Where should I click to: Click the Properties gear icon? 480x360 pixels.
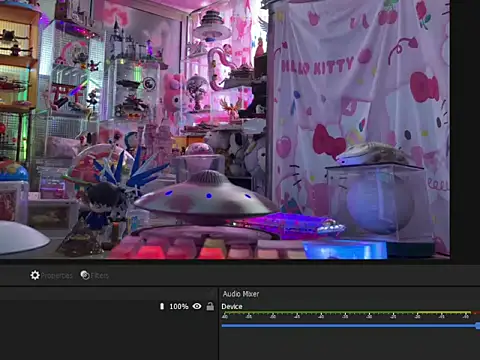click(35, 275)
